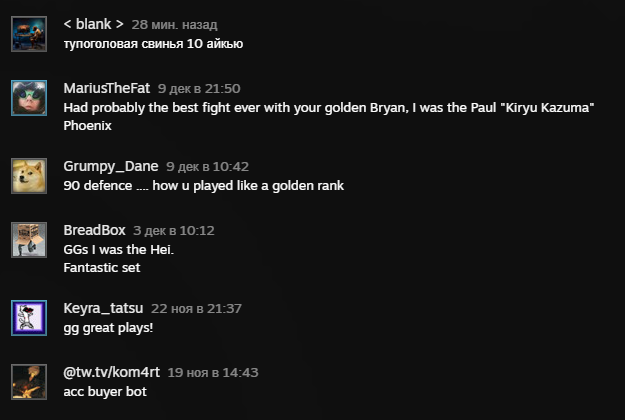Click the "9 дек в 21:50" timestamp
Screen dimensions: 625x420
198,88
